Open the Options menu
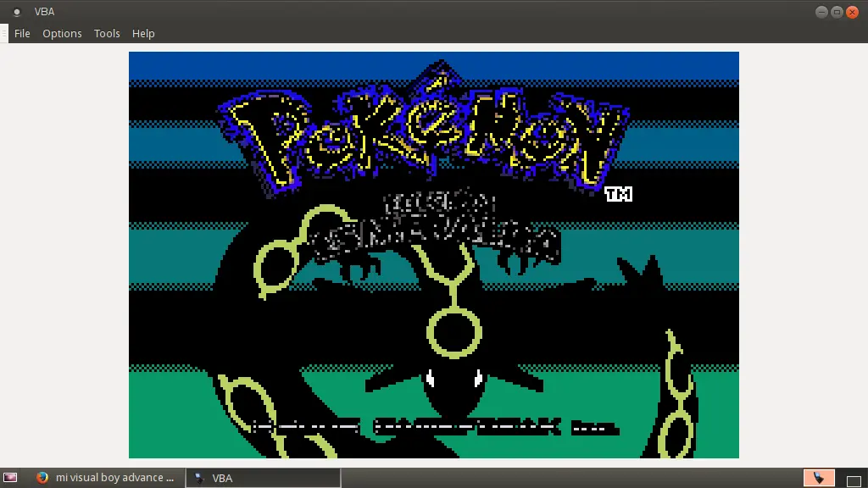The height and width of the screenshot is (488, 868). (x=62, y=34)
